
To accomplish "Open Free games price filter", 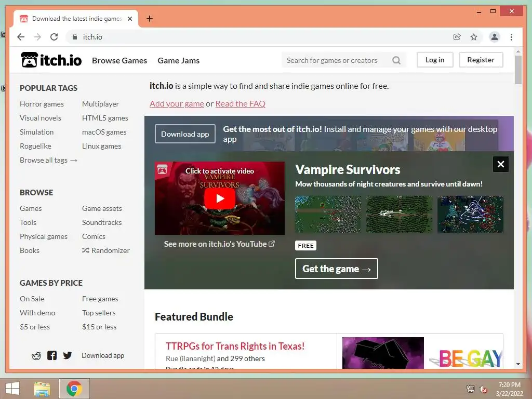I will point(100,299).
